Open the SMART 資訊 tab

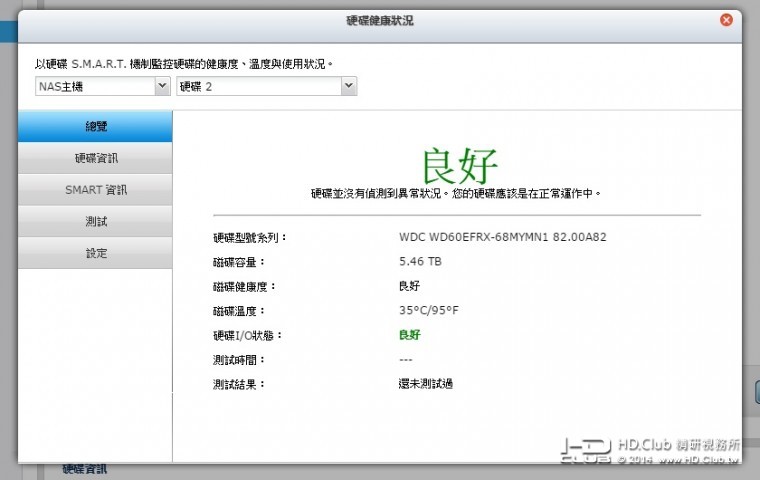pyautogui.click(x=95, y=190)
